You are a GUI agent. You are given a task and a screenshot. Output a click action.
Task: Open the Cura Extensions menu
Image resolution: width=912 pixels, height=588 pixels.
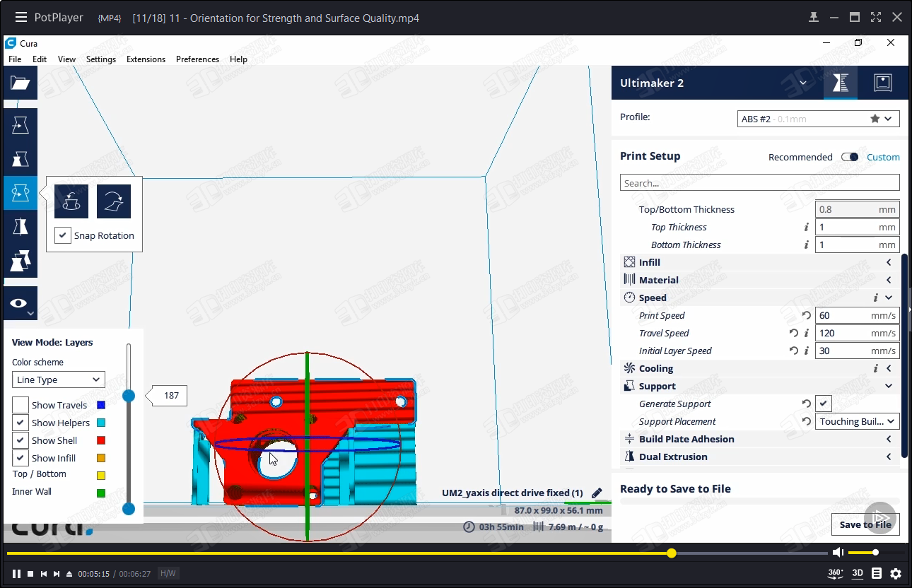click(146, 59)
